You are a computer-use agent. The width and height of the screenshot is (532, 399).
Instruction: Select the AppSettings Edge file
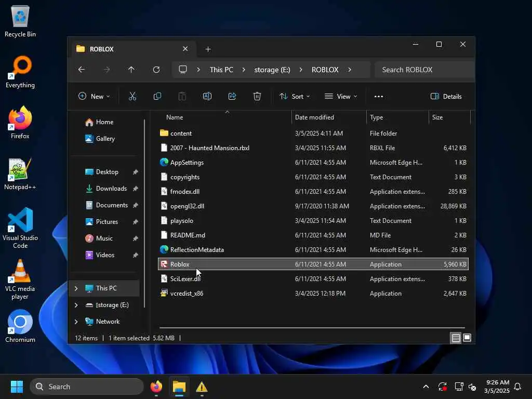(313, 163)
